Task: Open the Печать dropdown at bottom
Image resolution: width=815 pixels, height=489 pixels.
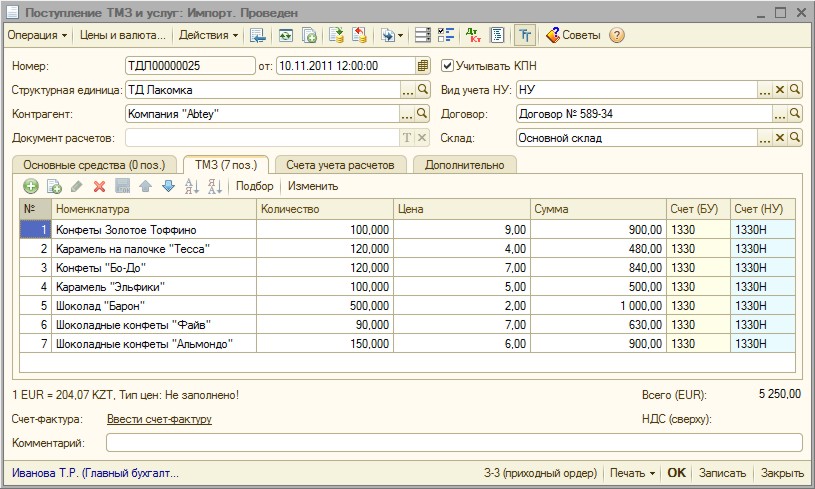Action: (632, 473)
